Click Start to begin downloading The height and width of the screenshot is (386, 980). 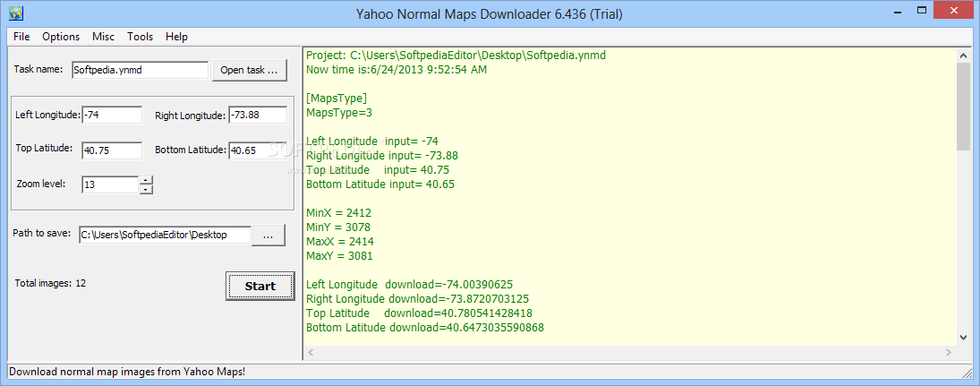260,287
